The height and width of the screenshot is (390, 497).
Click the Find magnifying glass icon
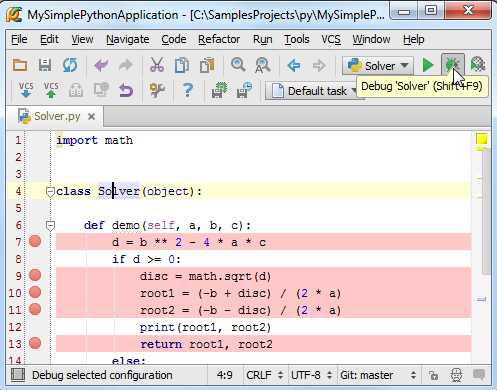(238, 64)
